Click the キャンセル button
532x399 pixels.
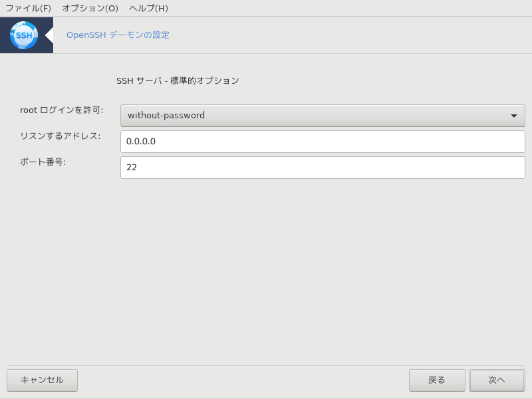[42, 380]
